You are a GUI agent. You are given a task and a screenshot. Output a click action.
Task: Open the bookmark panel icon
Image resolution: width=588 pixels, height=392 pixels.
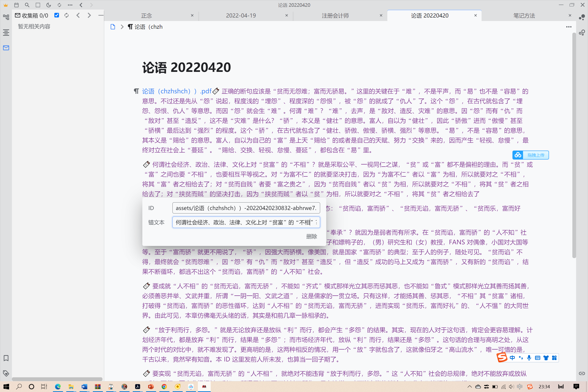[6, 358]
